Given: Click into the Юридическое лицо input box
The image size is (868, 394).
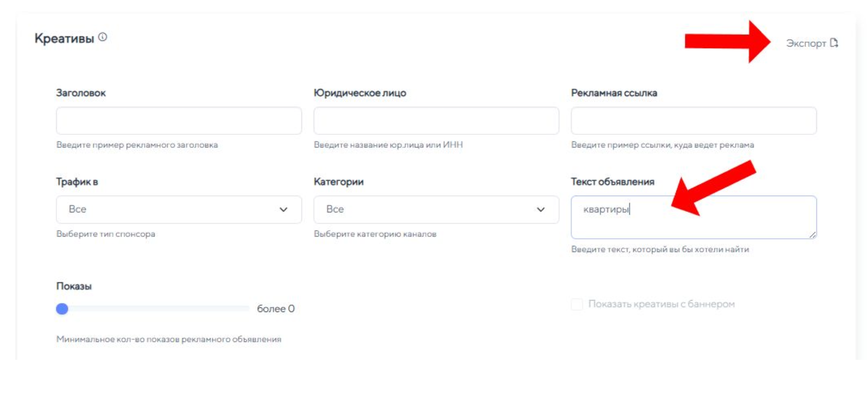Looking at the screenshot, I should click(x=436, y=121).
